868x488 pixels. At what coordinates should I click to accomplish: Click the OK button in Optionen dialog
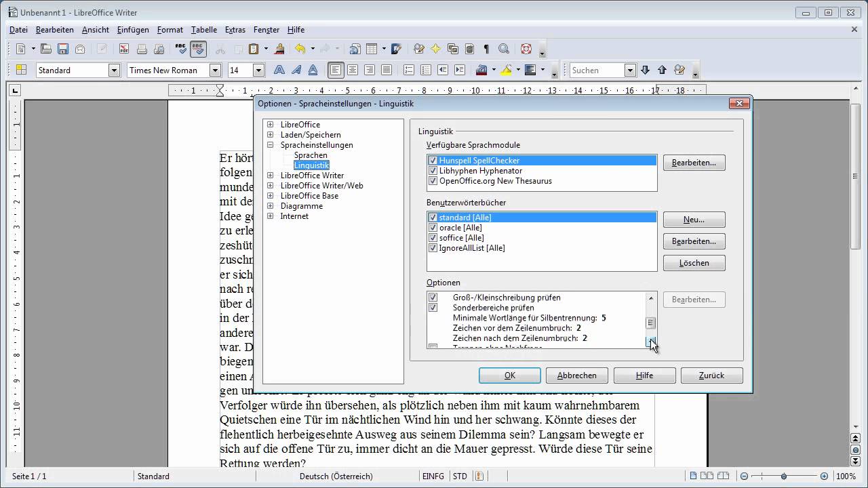[x=510, y=375]
